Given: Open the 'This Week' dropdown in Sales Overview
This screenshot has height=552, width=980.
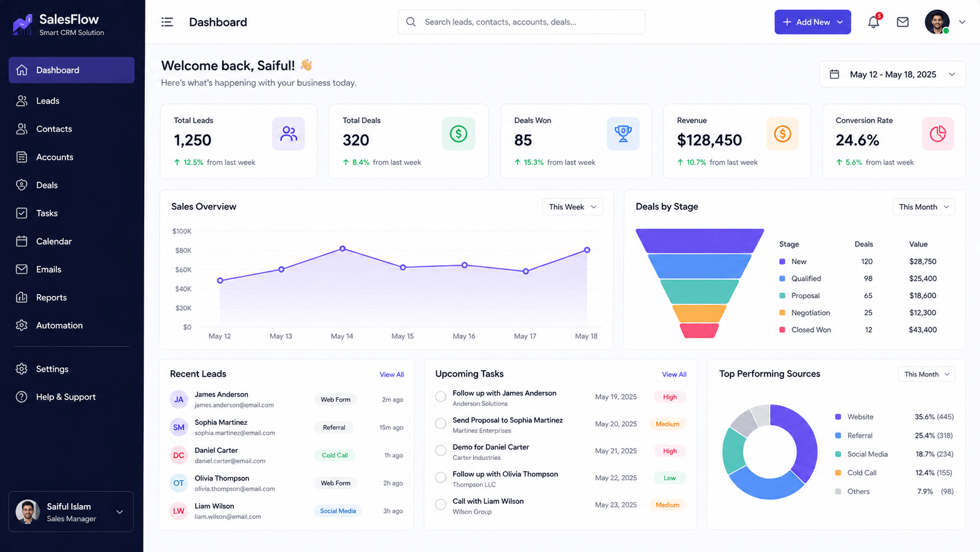Looking at the screenshot, I should coord(572,207).
